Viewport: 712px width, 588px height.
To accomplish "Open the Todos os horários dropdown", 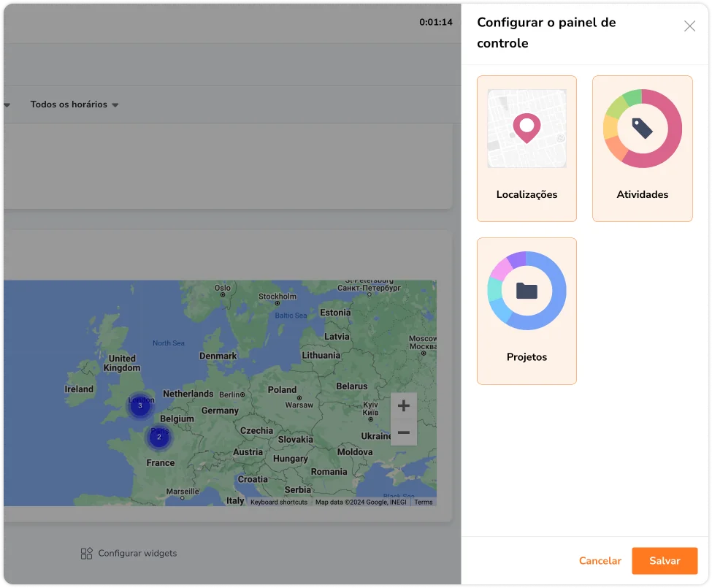I will coord(74,104).
